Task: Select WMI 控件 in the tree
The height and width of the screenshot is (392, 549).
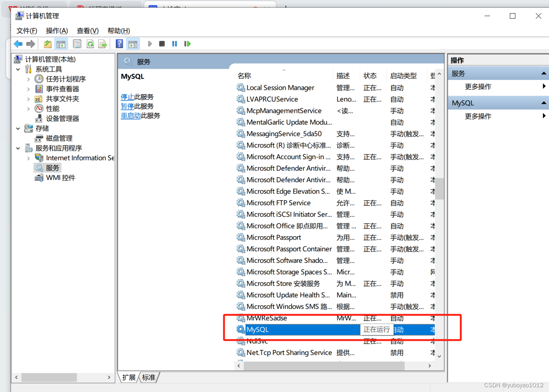Action: pos(61,178)
